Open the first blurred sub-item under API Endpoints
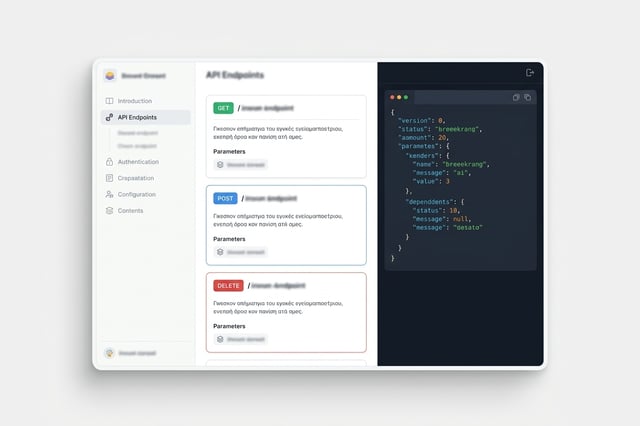Viewport: 640px width, 426px height. [x=138, y=133]
